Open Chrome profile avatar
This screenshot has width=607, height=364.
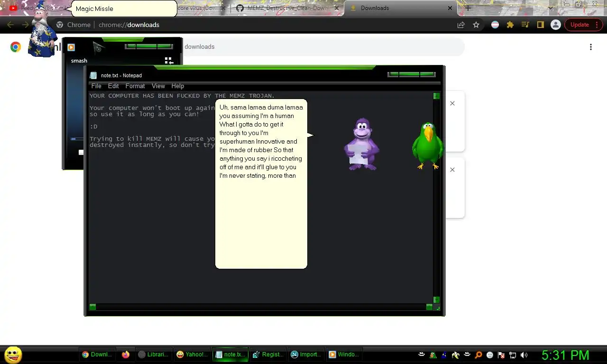pos(556,25)
